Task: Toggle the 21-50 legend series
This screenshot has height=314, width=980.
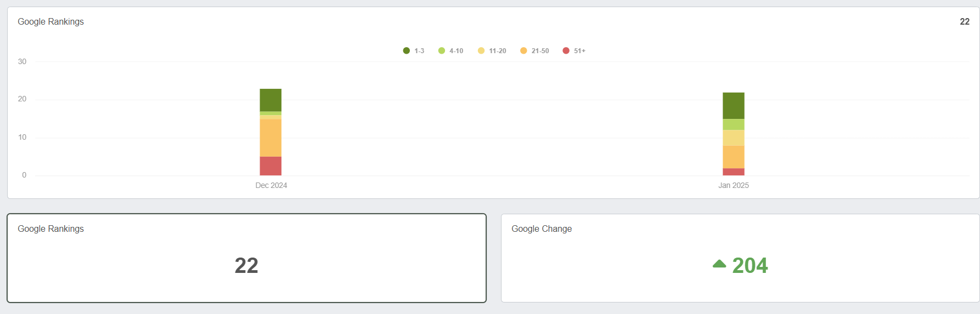Action: (x=534, y=51)
